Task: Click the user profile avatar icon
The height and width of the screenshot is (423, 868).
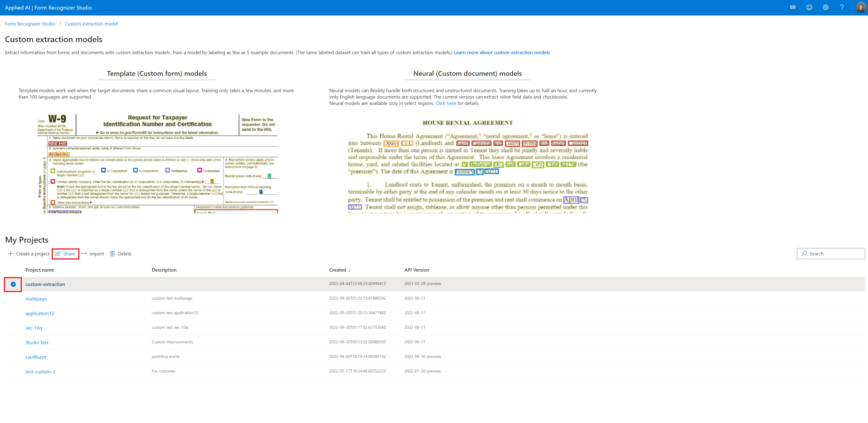Action: (x=860, y=7)
